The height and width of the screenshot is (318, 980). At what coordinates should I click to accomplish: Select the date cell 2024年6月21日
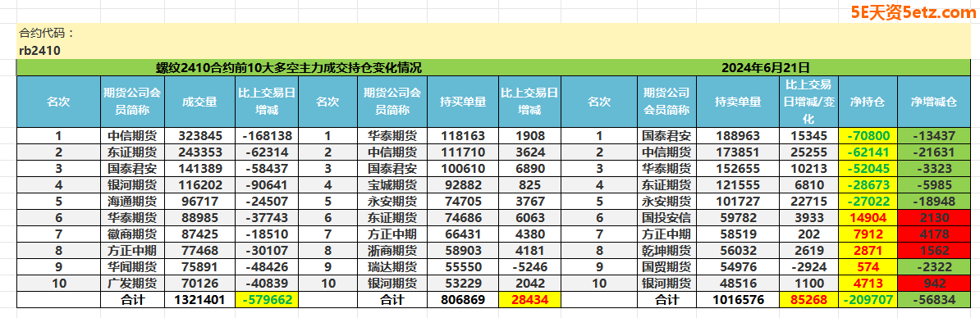click(766, 67)
